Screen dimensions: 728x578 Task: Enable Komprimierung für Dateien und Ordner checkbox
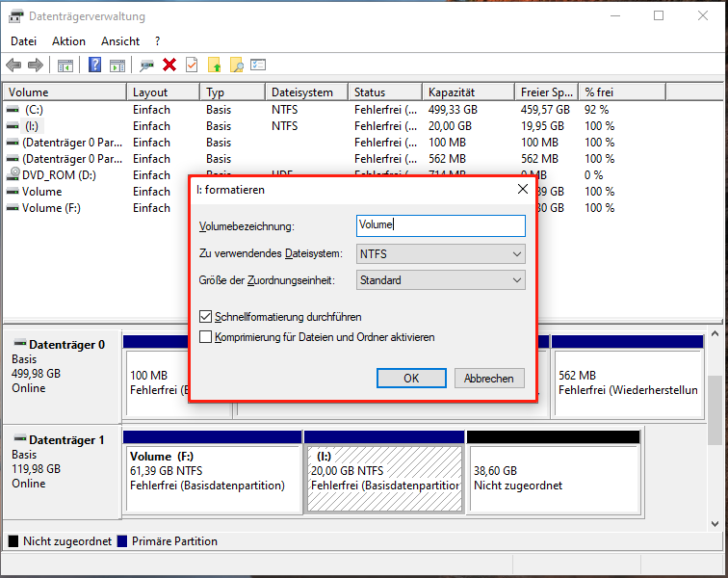coord(205,336)
